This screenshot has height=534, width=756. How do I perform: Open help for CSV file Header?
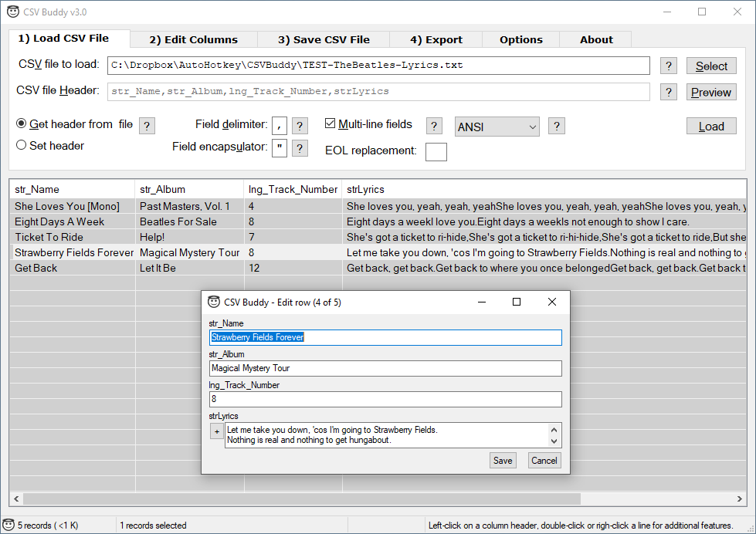click(668, 92)
